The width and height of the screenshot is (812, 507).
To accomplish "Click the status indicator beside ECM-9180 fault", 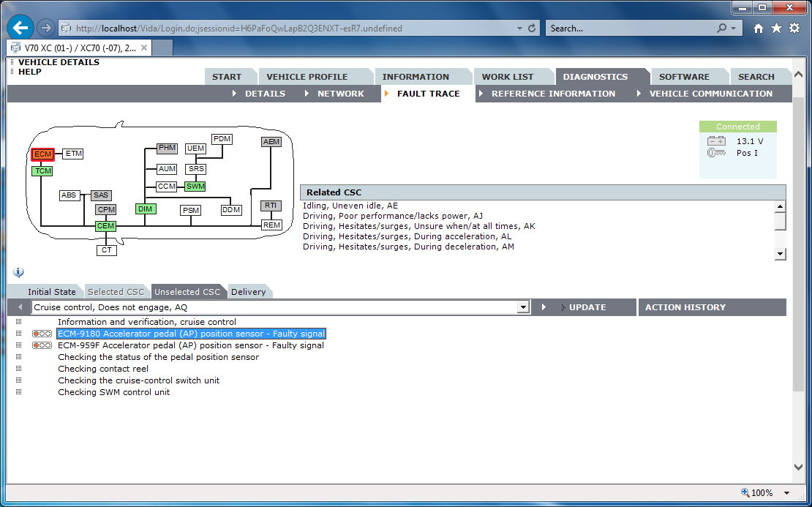I will (42, 333).
